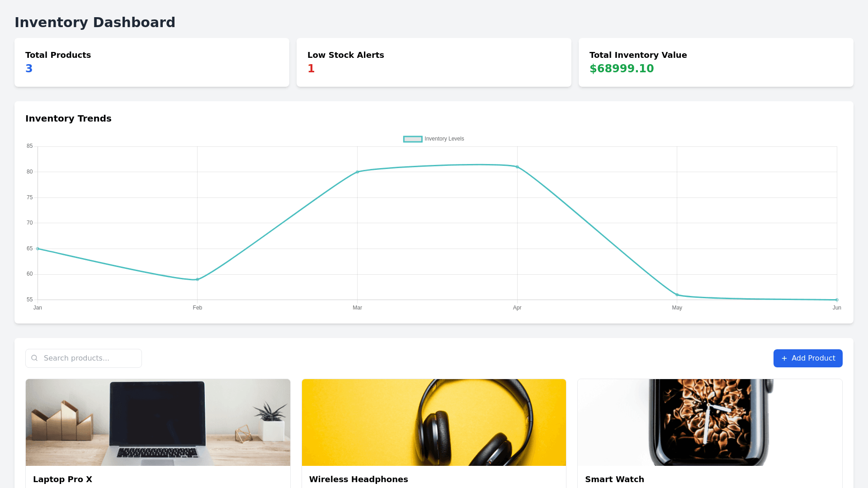Select the Smart Watch product name
The height and width of the screenshot is (488, 868).
click(x=615, y=479)
